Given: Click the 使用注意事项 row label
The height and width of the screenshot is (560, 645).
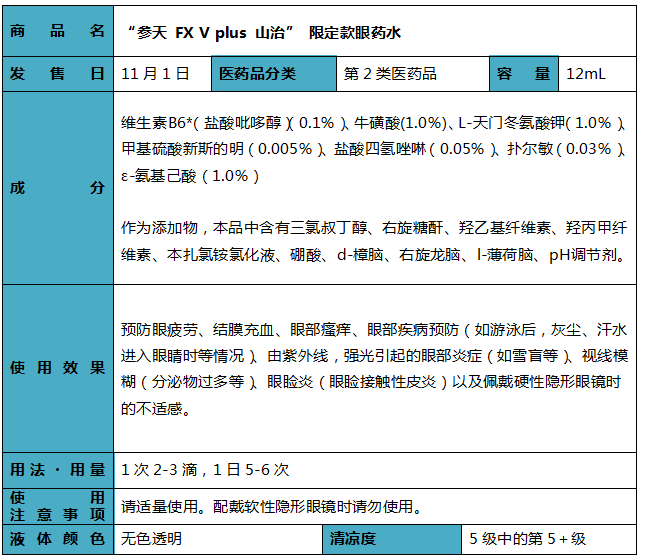Looking at the screenshot, I should coord(58,506).
